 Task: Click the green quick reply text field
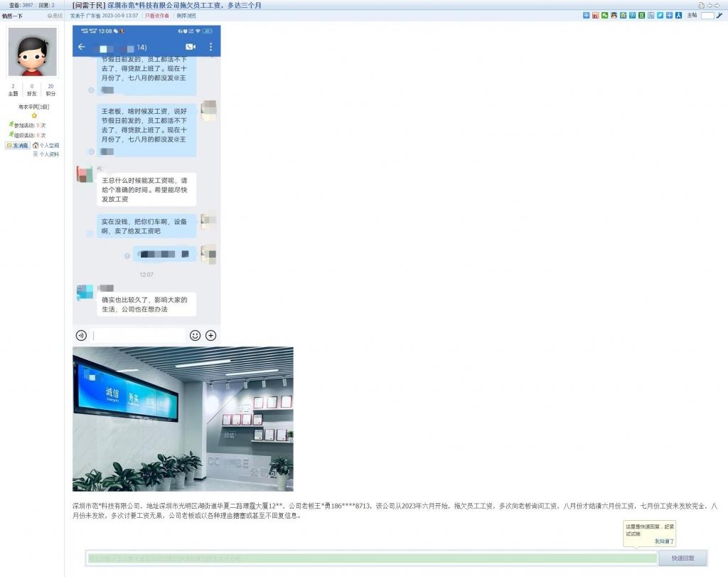[371, 559]
